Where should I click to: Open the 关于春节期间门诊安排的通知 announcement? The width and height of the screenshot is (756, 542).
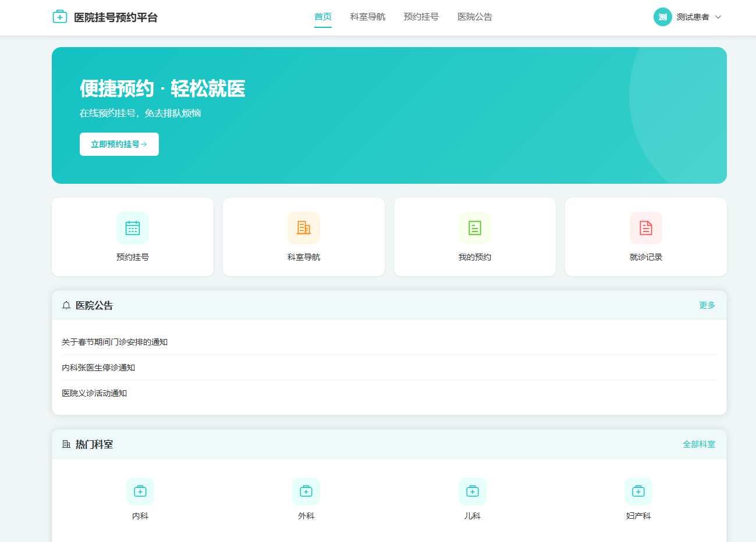pyautogui.click(x=115, y=342)
